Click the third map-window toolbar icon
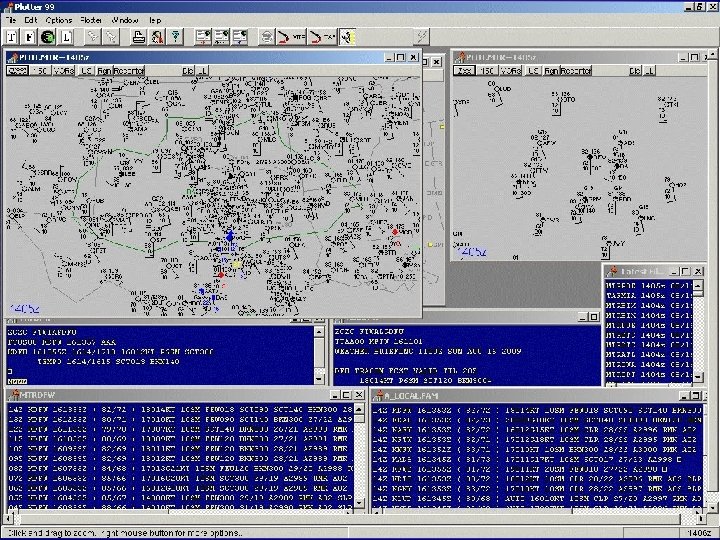The image size is (720, 540). tap(240, 37)
